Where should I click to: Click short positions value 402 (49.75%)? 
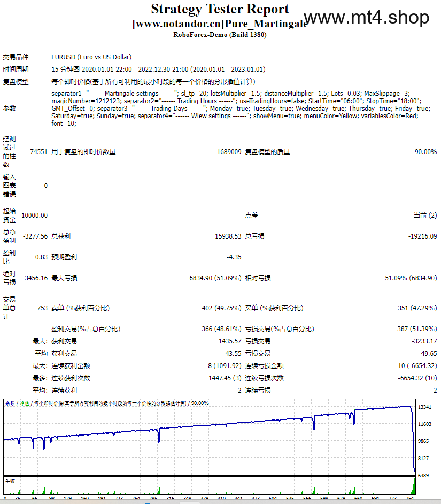221,308
